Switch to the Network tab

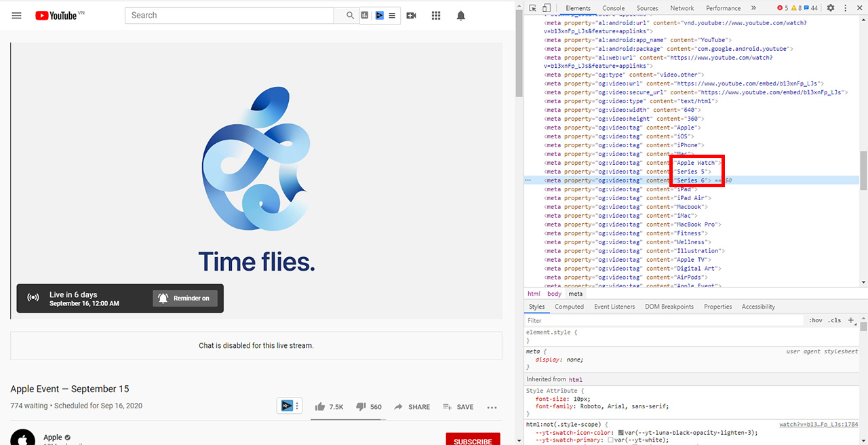[x=682, y=8]
